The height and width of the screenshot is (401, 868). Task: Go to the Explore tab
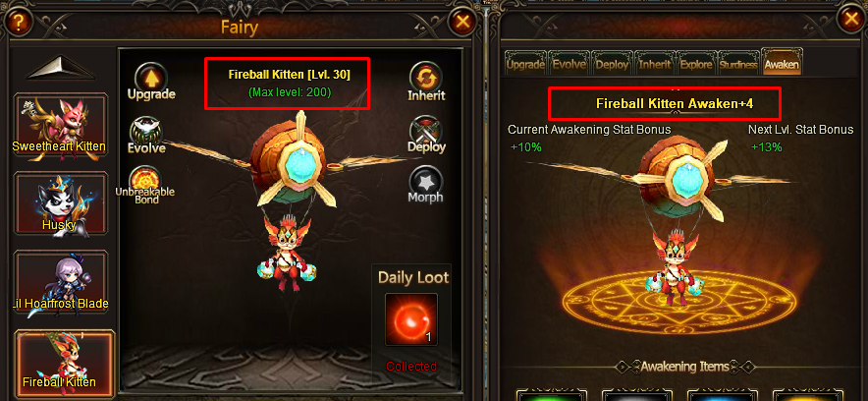(696, 64)
